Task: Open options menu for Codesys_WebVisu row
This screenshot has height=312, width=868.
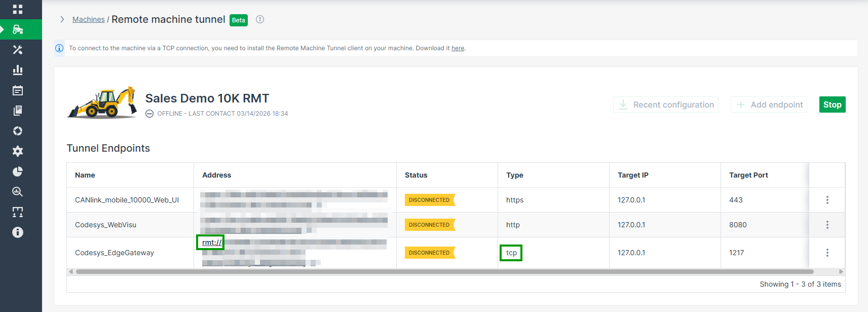Action: point(827,225)
